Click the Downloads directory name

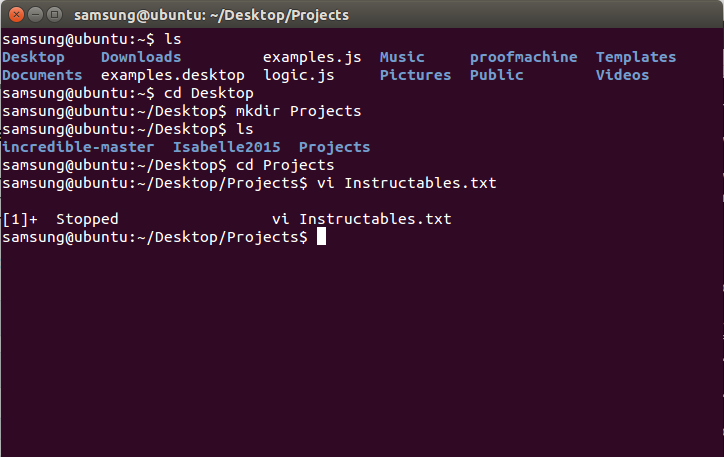point(141,57)
